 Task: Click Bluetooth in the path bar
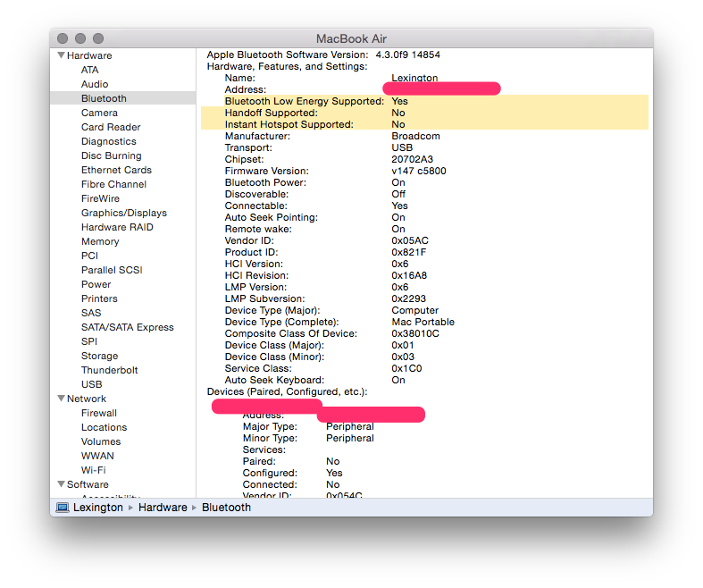226,508
